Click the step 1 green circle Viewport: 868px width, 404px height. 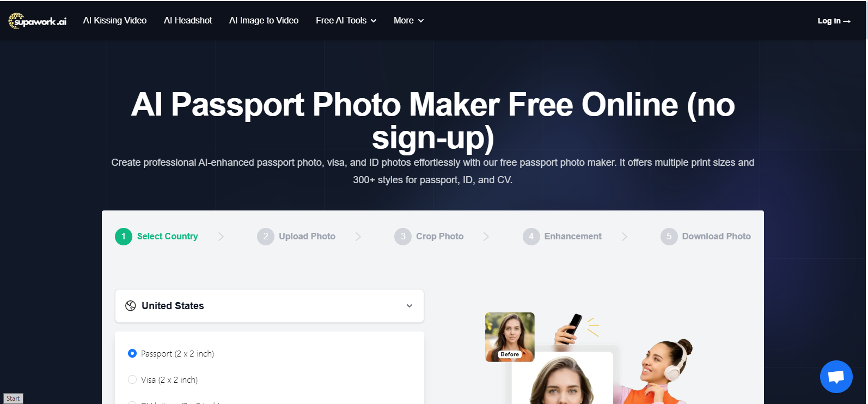[x=124, y=237]
